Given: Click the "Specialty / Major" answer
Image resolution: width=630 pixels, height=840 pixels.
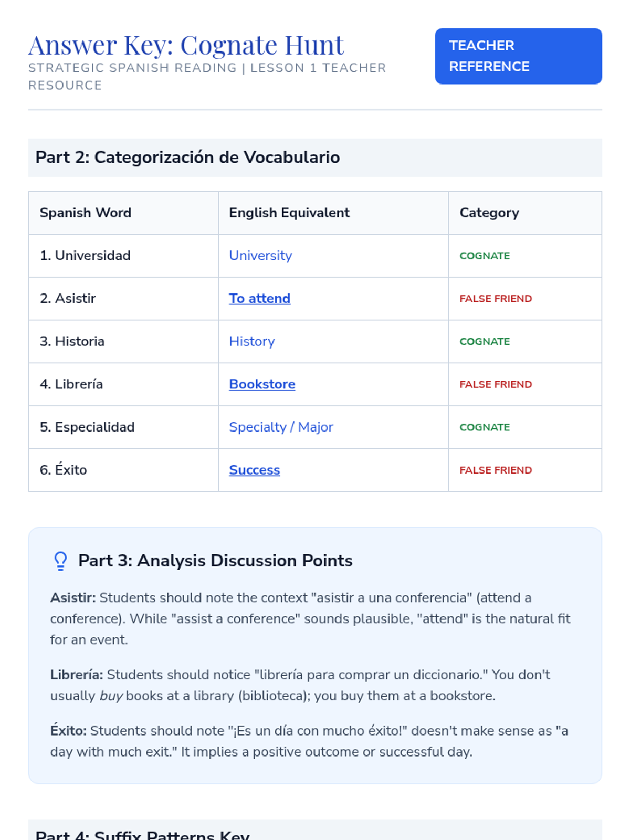Looking at the screenshot, I should coord(281,427).
